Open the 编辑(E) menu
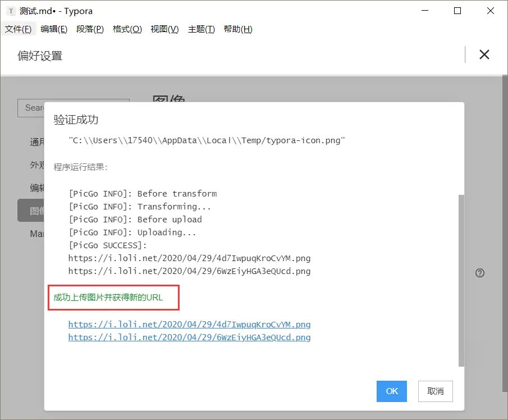Viewport: 508px width, 420px height. [54, 29]
